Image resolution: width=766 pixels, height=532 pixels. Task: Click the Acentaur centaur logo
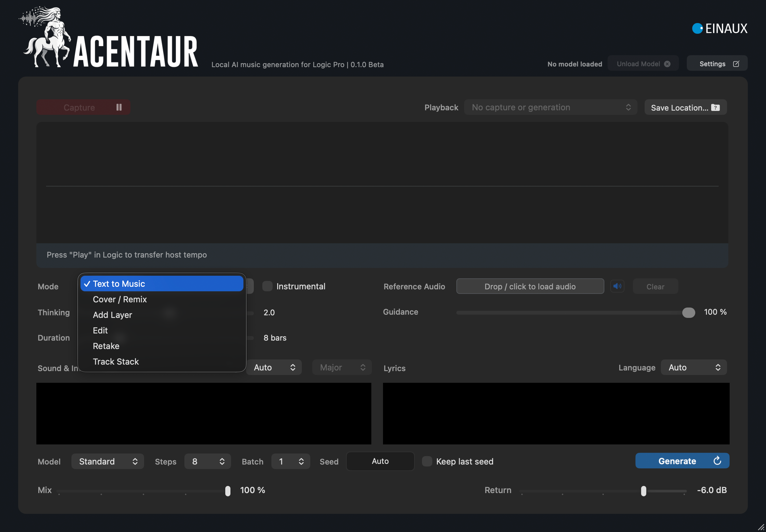point(45,37)
